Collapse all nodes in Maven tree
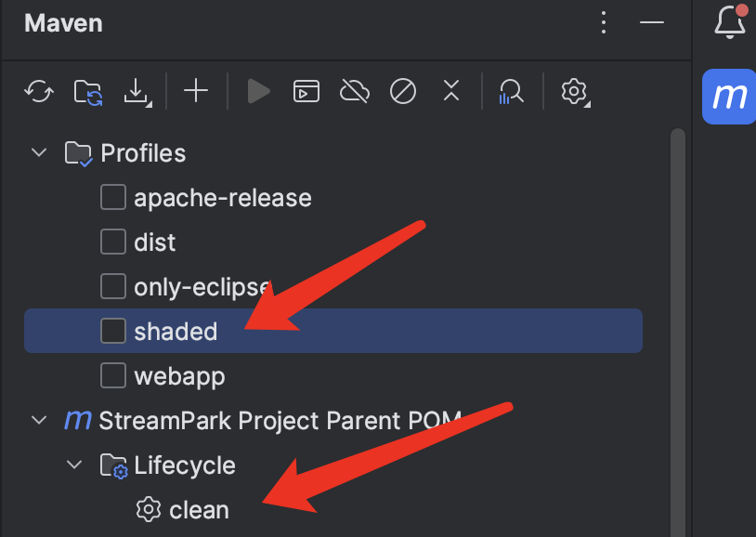 (x=451, y=91)
